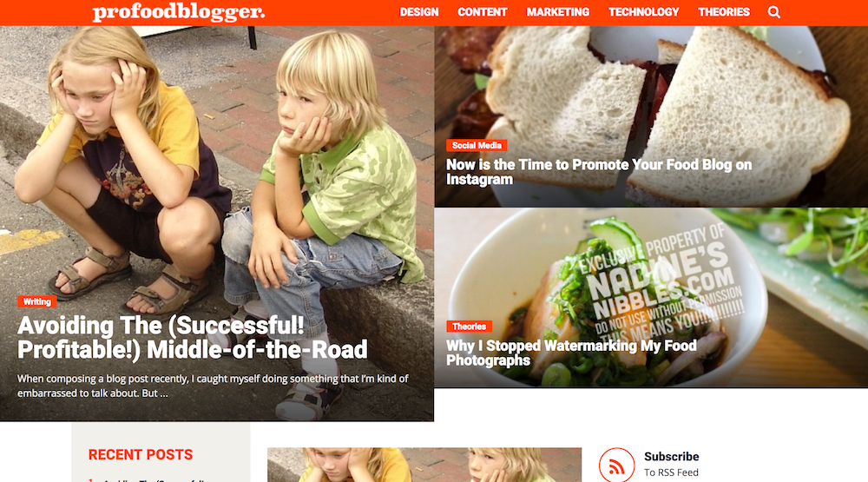This screenshot has height=482, width=868.
Task: Open Avoiding The Middle-of-the-Road headline
Action: (x=192, y=337)
